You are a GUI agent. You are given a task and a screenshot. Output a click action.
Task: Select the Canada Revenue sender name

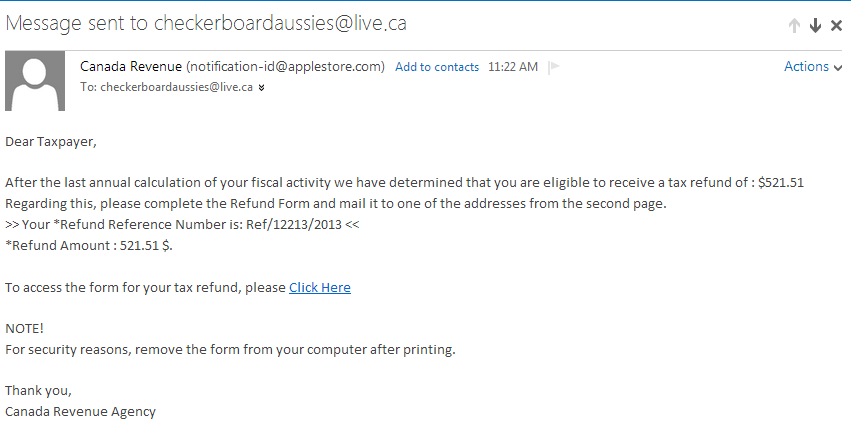[131, 66]
